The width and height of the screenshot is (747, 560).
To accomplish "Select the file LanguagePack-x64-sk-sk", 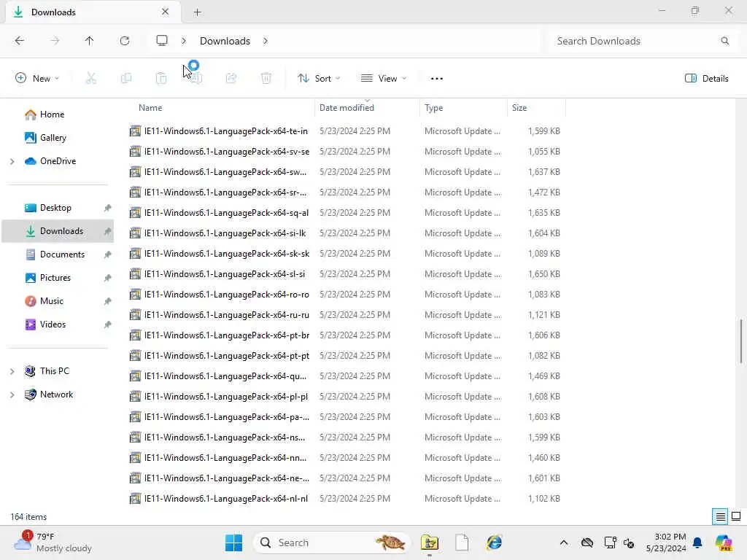I will point(345,254).
